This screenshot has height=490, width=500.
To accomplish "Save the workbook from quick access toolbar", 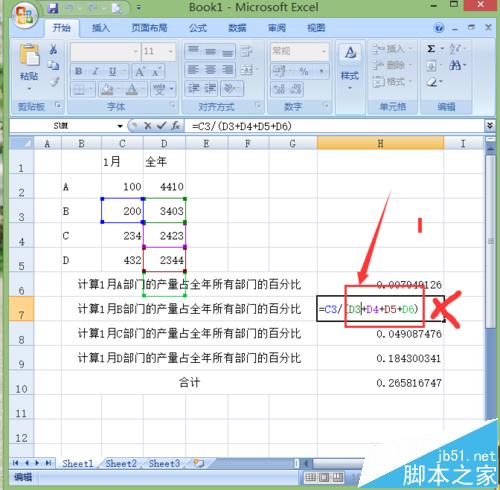I will (x=53, y=8).
